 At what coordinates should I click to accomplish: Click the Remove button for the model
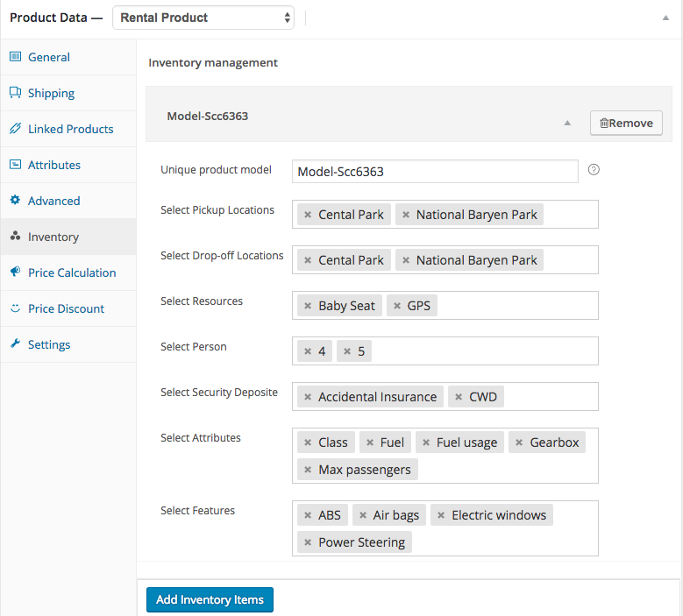click(x=626, y=124)
